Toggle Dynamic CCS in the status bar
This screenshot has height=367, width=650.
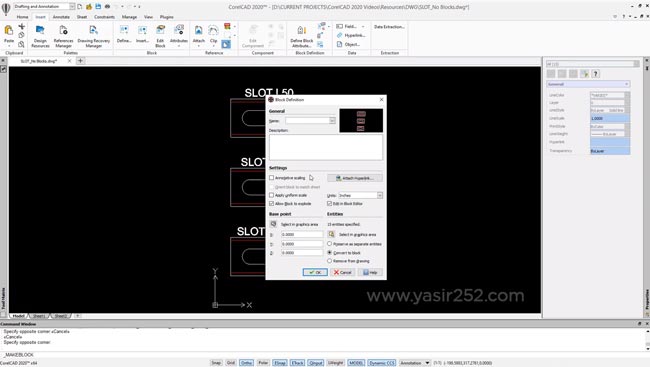point(382,363)
